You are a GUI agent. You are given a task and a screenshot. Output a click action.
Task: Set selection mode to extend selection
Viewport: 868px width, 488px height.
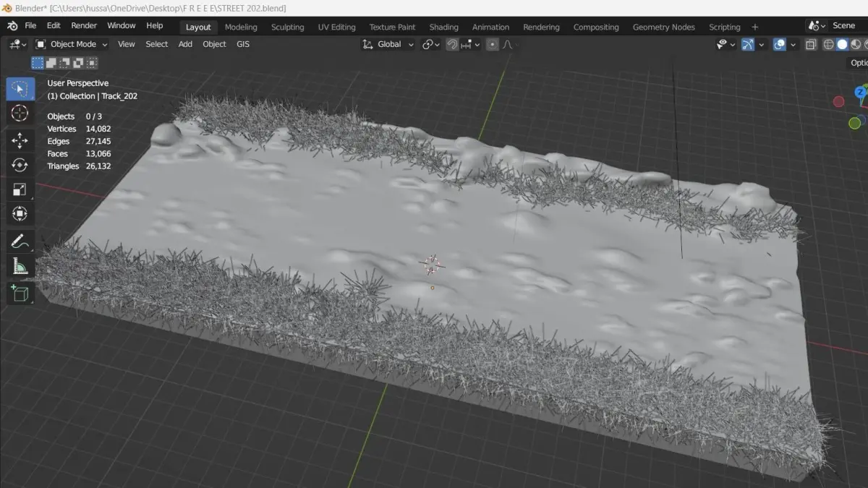click(51, 63)
